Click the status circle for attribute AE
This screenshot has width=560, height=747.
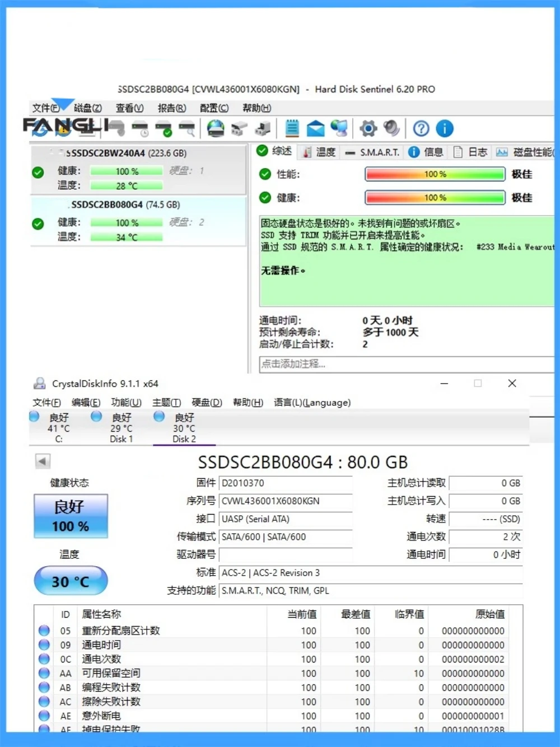44,716
